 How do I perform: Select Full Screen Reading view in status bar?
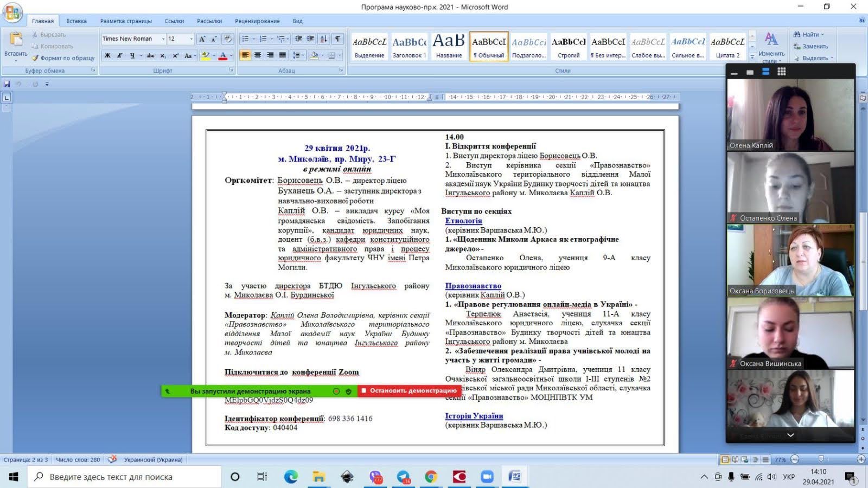pyautogui.click(x=735, y=460)
